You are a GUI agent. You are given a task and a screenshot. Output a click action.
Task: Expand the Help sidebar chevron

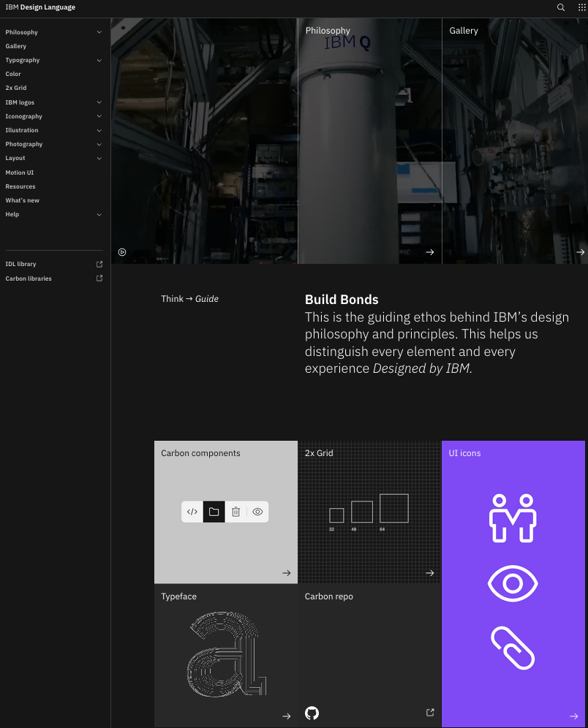[99, 214]
